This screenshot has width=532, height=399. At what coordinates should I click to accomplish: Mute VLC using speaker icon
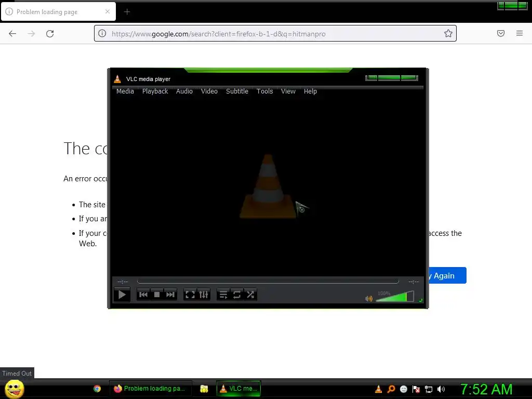[x=369, y=299]
